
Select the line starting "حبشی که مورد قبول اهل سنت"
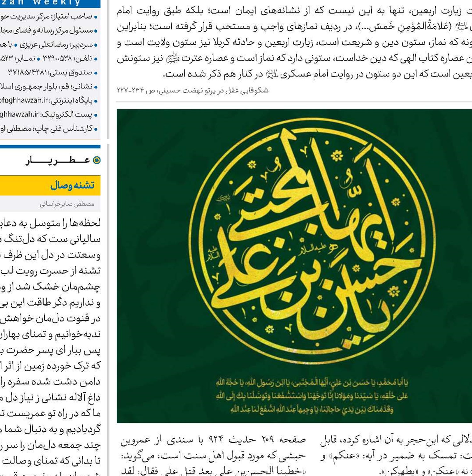214,455
